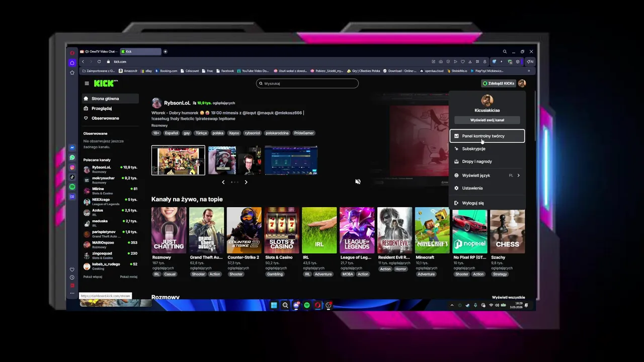This screenshot has height=362, width=644.
Task: Click the profile avatar in the header
Action: [x=522, y=83]
